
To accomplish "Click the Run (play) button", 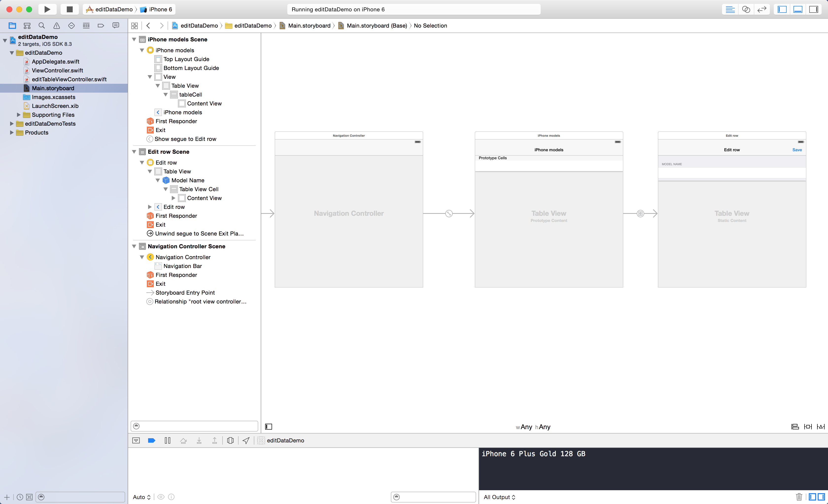I will [47, 9].
